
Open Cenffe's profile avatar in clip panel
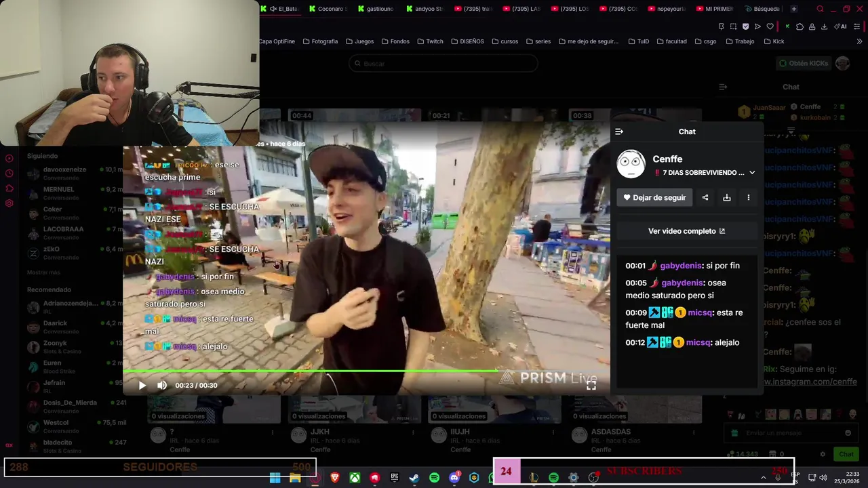(631, 164)
